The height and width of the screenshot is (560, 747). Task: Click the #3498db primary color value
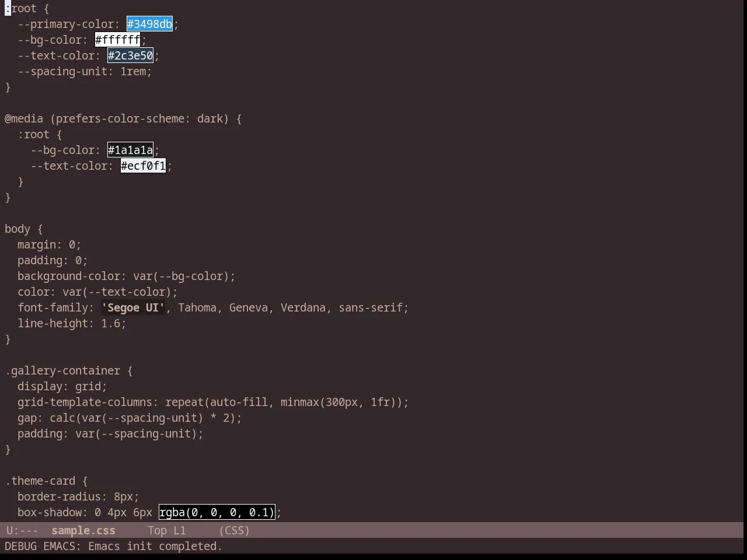(150, 24)
